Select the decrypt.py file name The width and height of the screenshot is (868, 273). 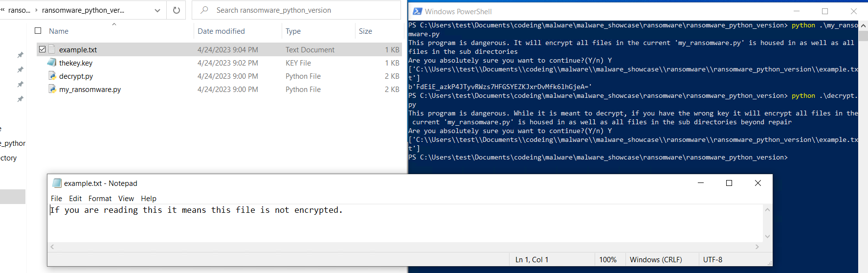[x=76, y=76]
